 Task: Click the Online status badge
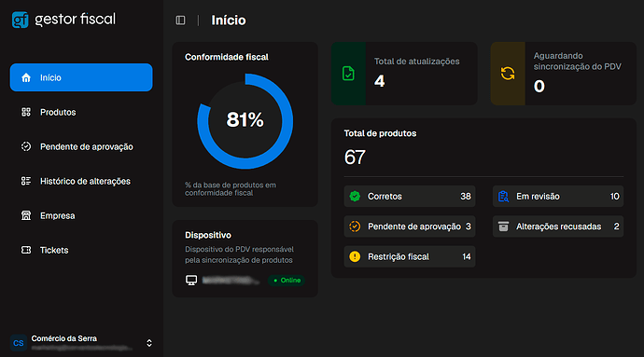(287, 281)
